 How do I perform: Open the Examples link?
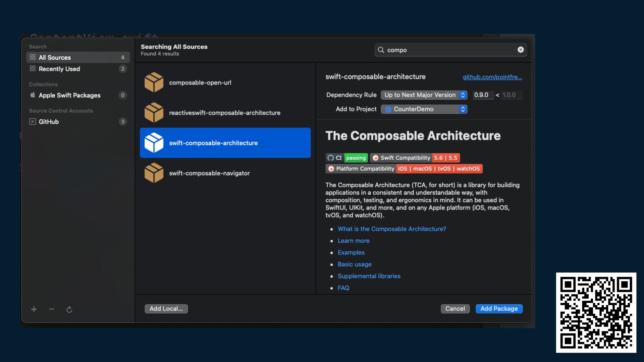click(351, 252)
